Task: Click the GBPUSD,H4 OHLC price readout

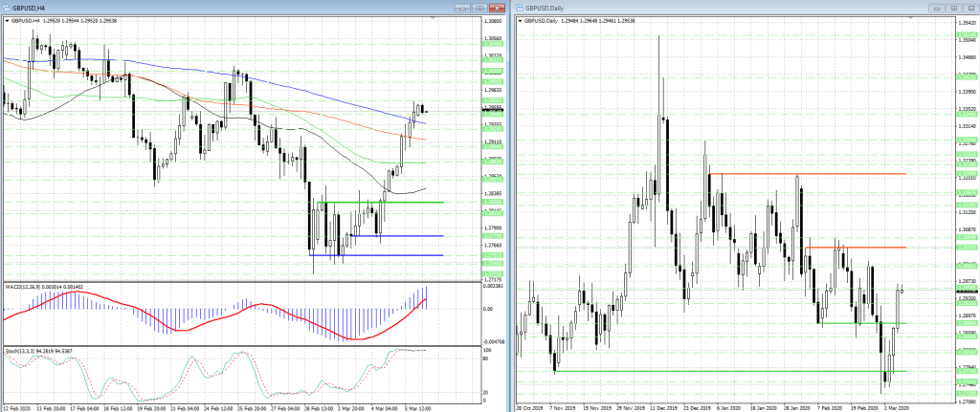Action: [x=66, y=21]
